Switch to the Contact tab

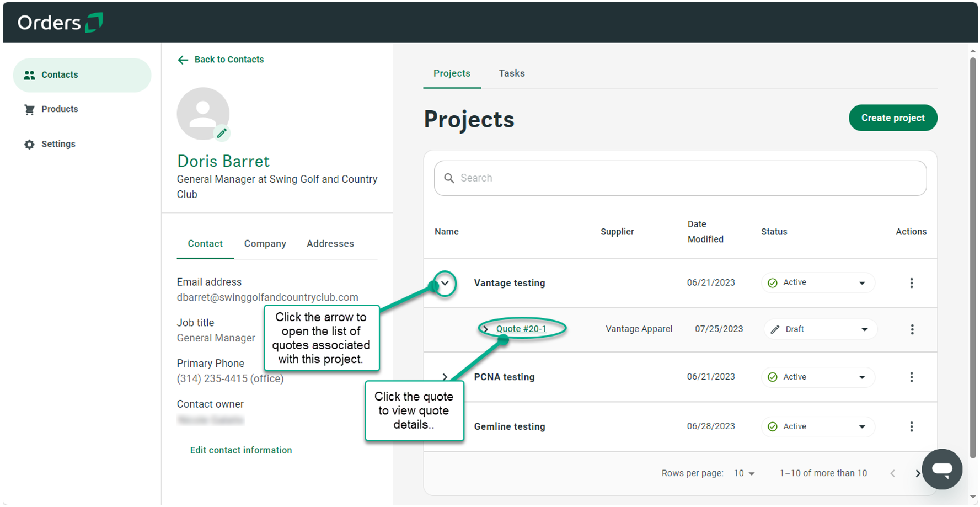205,244
